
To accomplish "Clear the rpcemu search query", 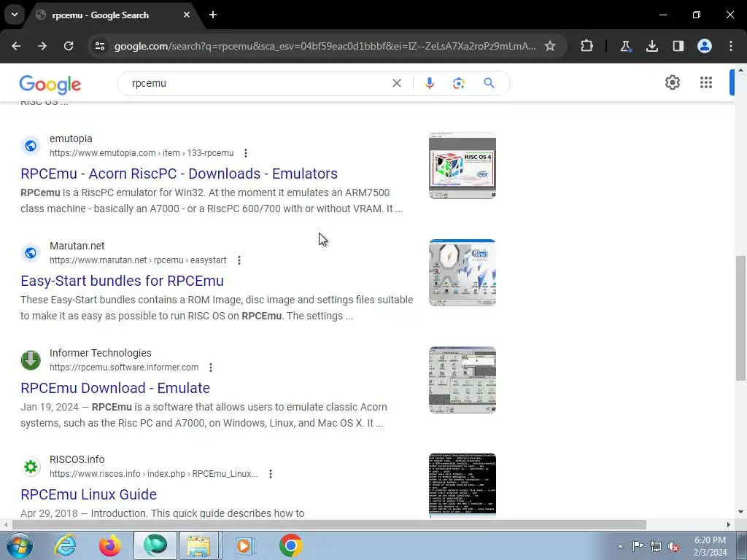I will pos(396,83).
